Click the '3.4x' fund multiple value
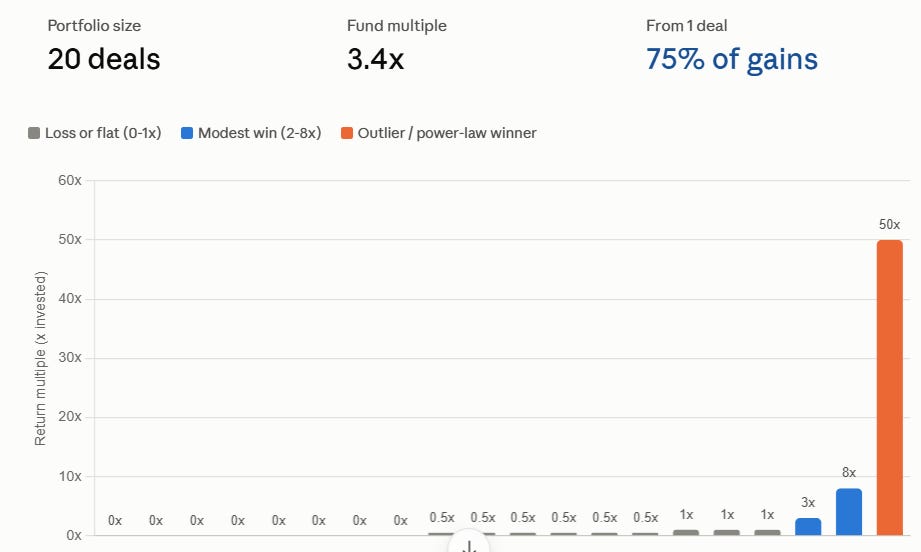This screenshot has height=552, width=921. coord(375,59)
